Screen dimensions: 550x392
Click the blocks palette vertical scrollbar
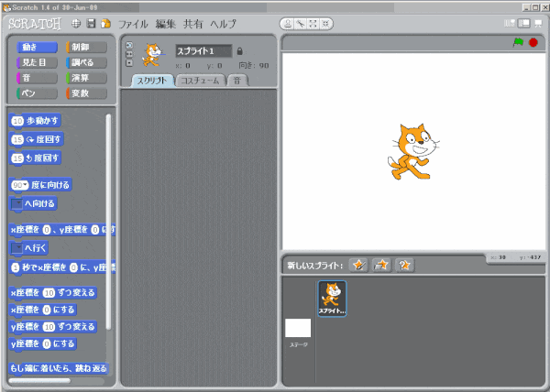[x=108, y=220]
